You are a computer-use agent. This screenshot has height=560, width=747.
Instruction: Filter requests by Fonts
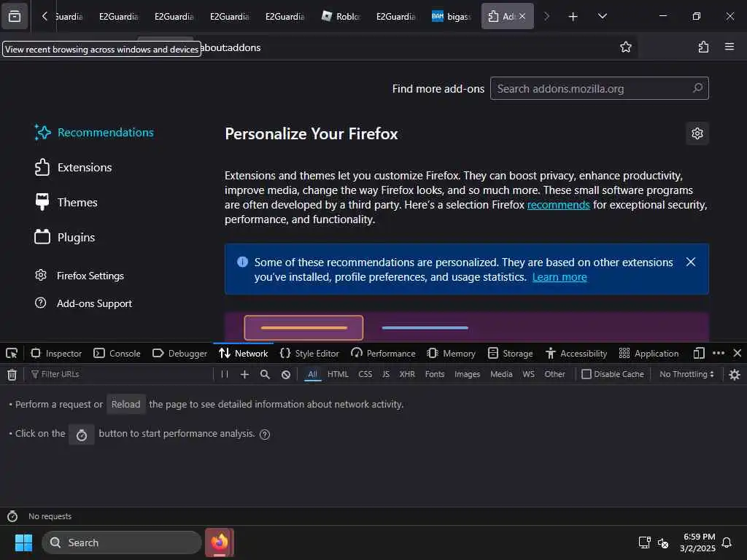pyautogui.click(x=435, y=374)
